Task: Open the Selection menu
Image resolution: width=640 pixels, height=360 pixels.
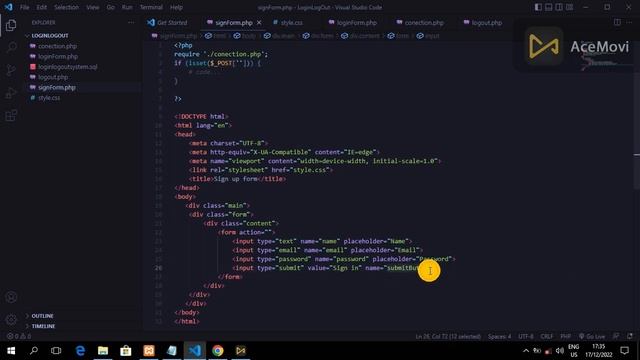Action: point(66,7)
